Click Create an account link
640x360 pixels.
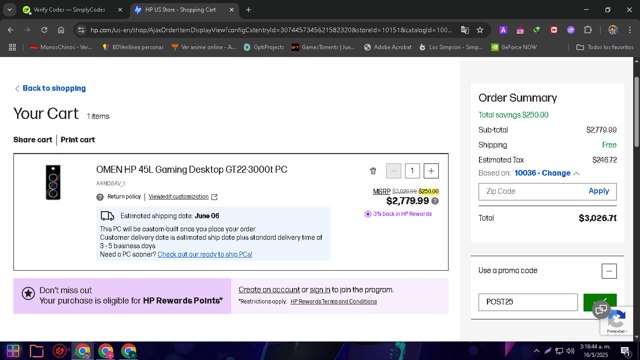(269, 290)
